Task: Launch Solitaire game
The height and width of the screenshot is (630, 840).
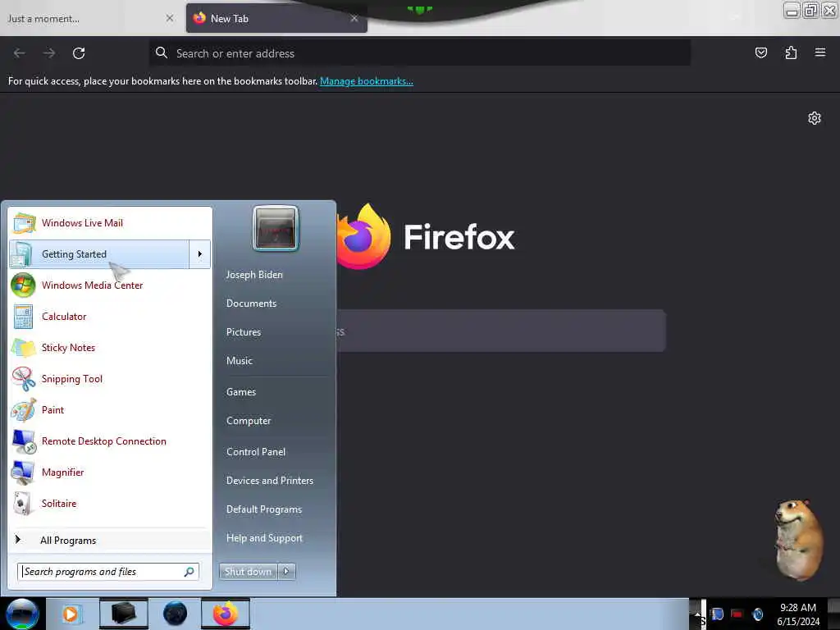Action: (x=110, y=503)
